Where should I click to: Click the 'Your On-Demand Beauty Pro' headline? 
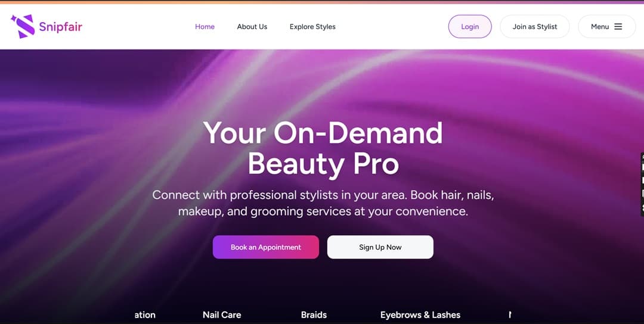[323, 149]
